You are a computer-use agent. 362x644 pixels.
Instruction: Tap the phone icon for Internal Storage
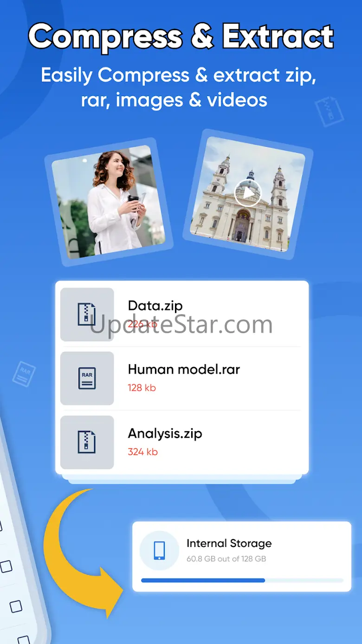[x=159, y=551]
